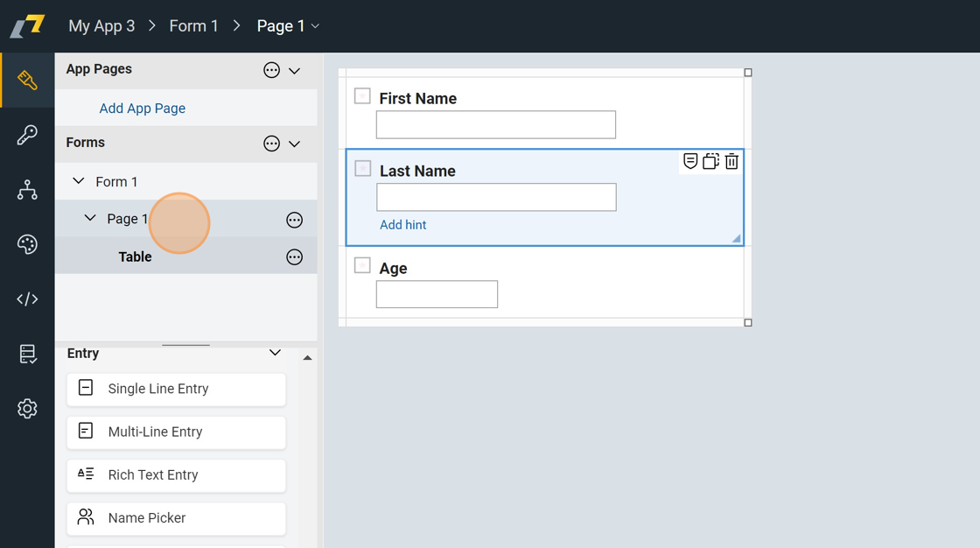980x548 pixels.
Task: Click the First Name text input field
Action: (x=495, y=124)
